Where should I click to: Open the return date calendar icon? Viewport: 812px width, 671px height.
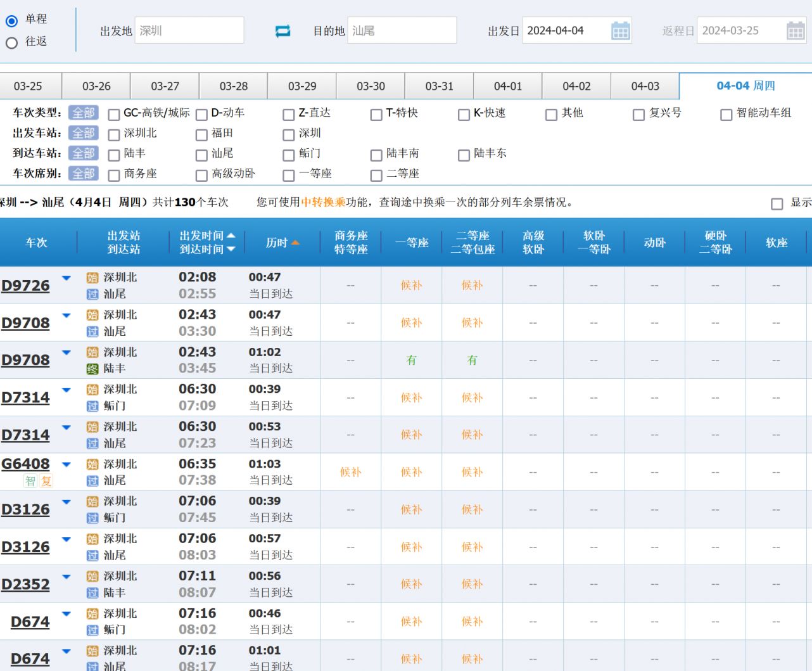click(x=795, y=31)
